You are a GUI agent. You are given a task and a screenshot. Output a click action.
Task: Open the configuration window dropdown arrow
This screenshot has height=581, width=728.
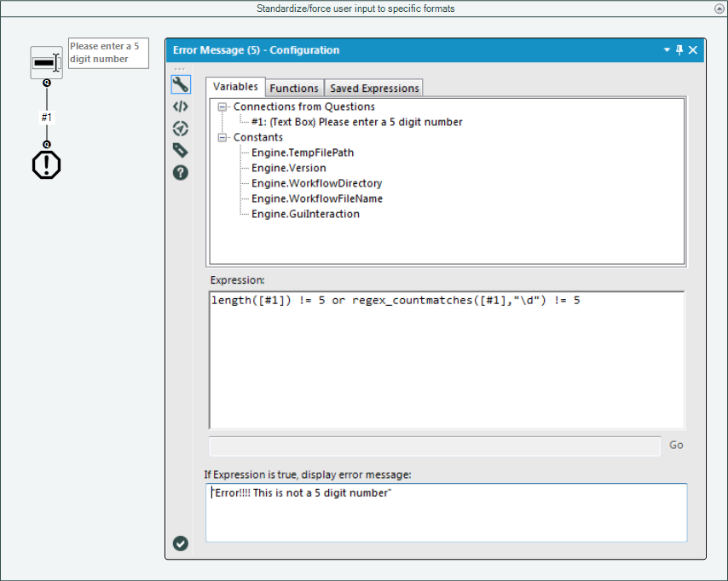[667, 49]
